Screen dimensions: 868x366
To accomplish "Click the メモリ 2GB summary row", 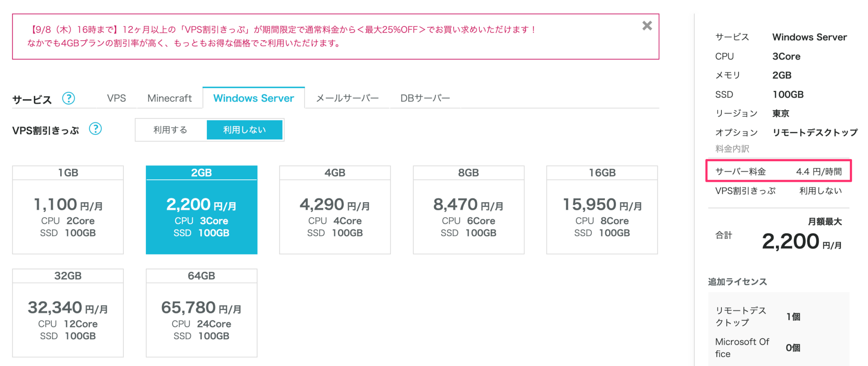I will pos(753,75).
